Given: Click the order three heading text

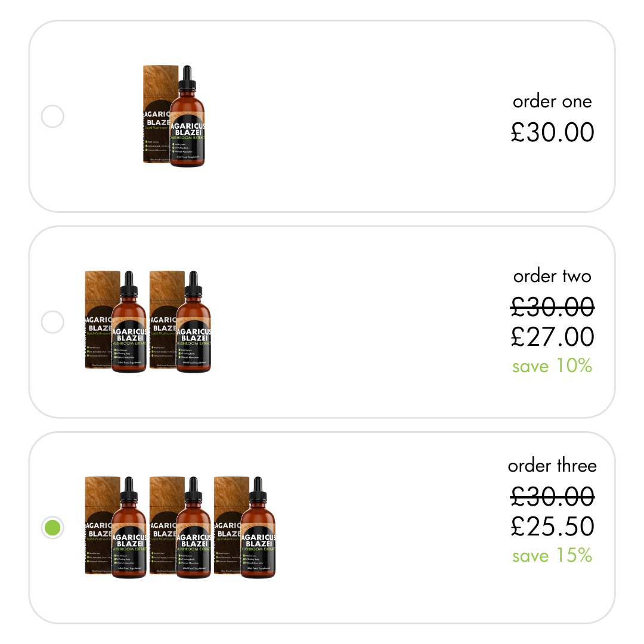Looking at the screenshot, I should (x=552, y=466).
